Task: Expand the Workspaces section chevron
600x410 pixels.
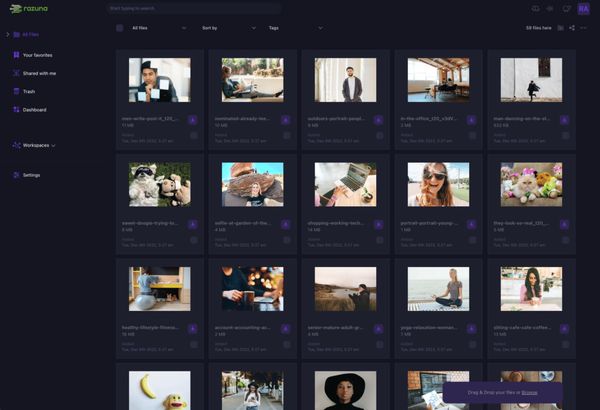Action: pyautogui.click(x=53, y=145)
